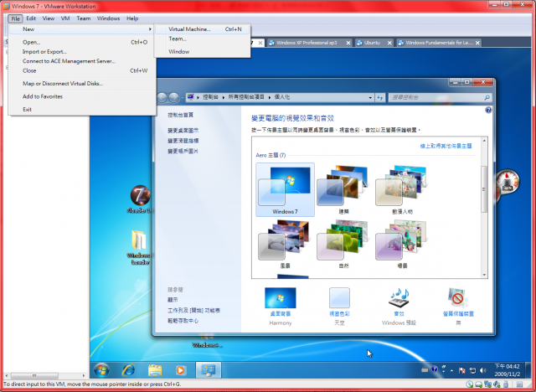The width and height of the screenshot is (536, 392).
Task: Select Map or Disconnect Virtual Disks...
Action: point(82,84)
